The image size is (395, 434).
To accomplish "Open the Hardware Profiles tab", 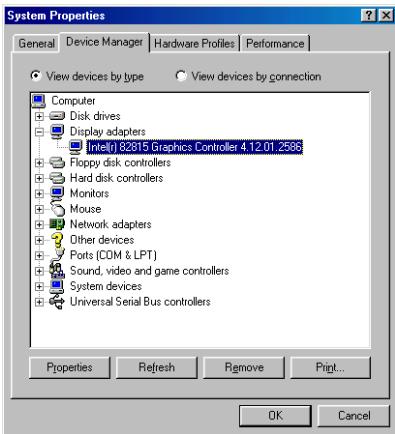I will point(195,43).
